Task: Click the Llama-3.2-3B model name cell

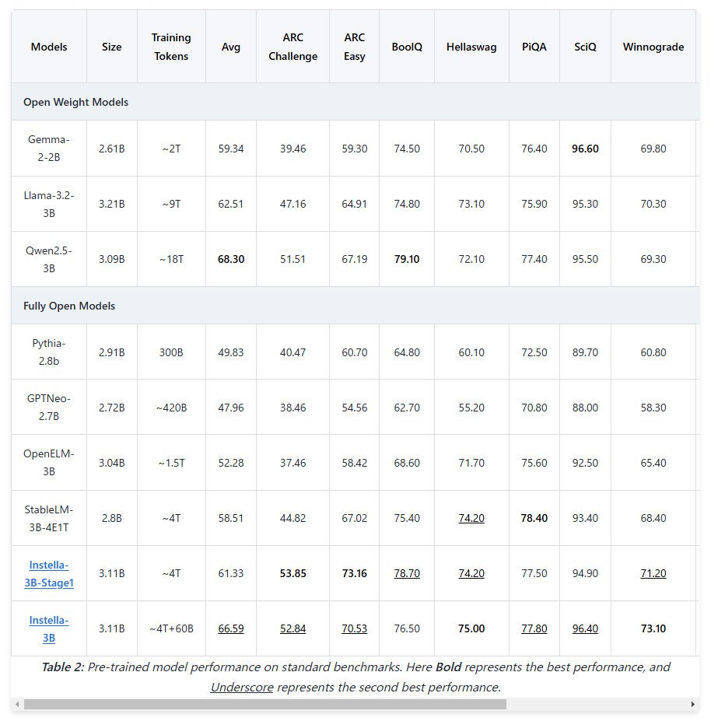Action: pyautogui.click(x=49, y=204)
